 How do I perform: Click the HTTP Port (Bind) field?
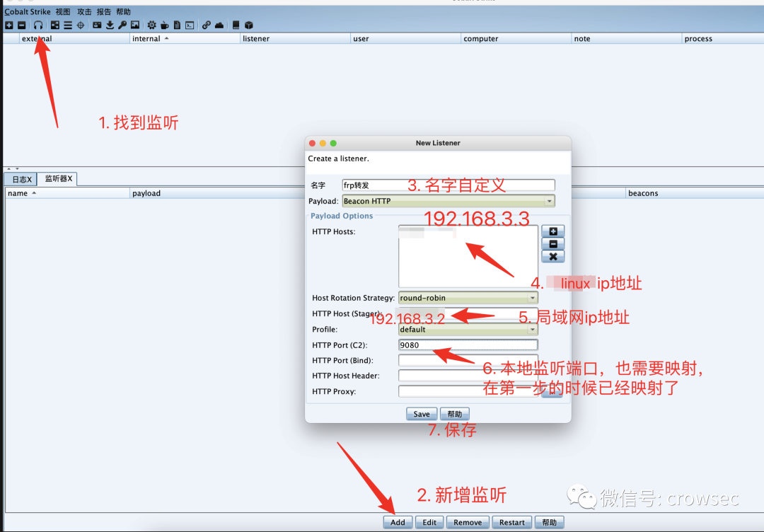coord(468,361)
